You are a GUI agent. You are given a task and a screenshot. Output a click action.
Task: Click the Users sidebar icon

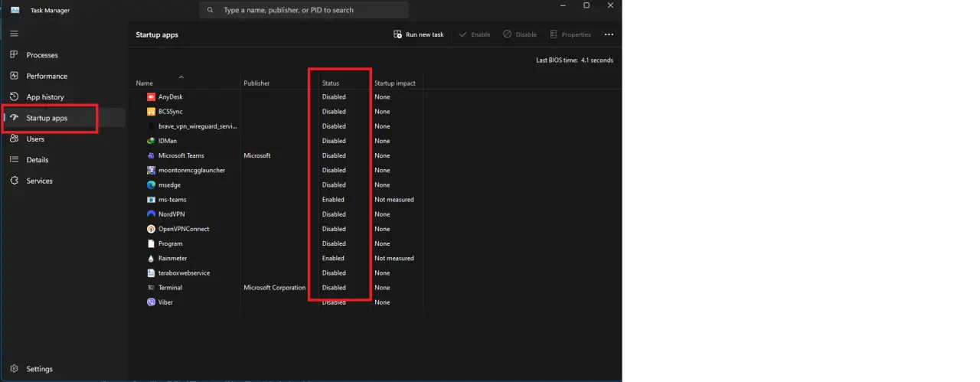(14, 139)
